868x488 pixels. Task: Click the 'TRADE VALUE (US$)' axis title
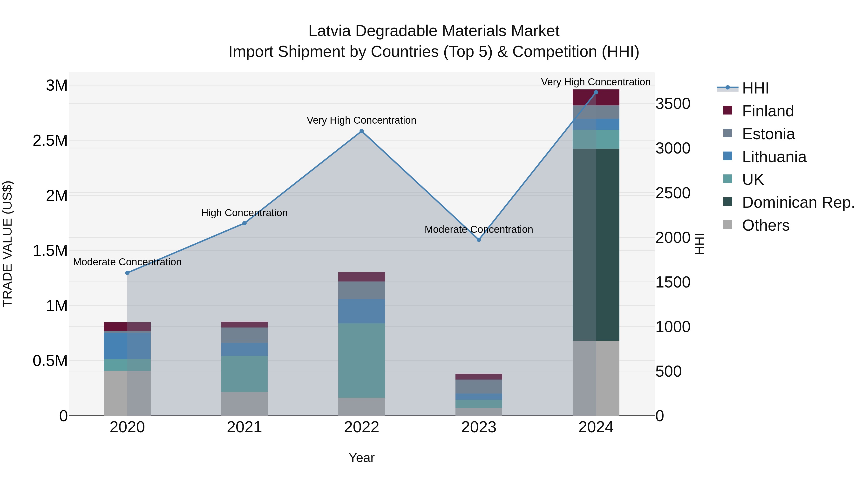(7, 244)
